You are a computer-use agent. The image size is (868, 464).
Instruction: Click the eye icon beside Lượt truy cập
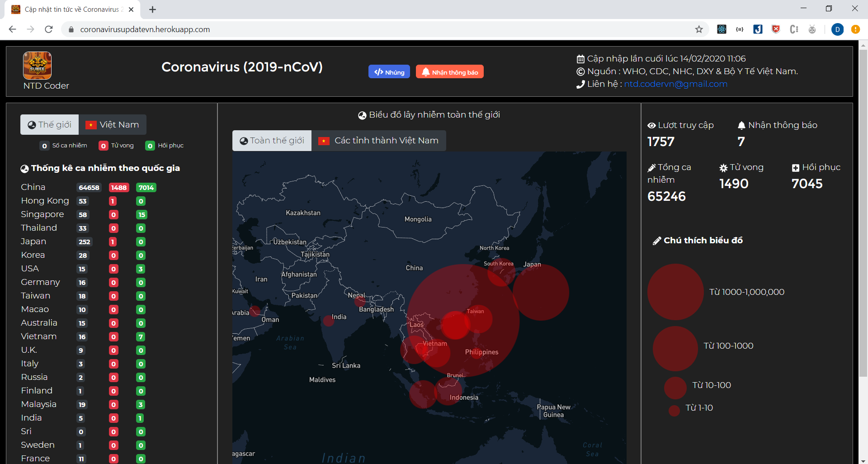click(x=651, y=126)
